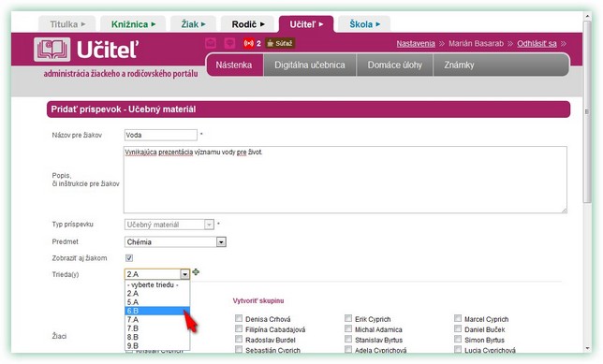Collapse the Trieda(y) dropdown arrow

pos(185,274)
